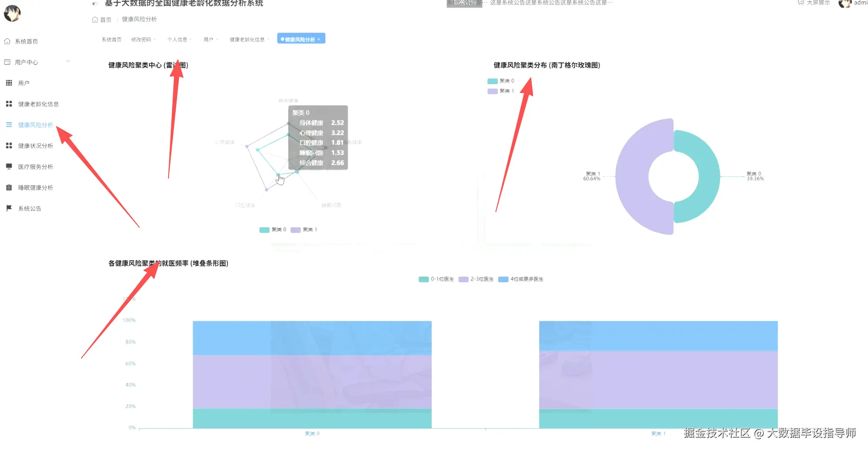This screenshot has width=868, height=451.
Task: Toggle the 0-1位医生 legend series
Action: point(436,279)
